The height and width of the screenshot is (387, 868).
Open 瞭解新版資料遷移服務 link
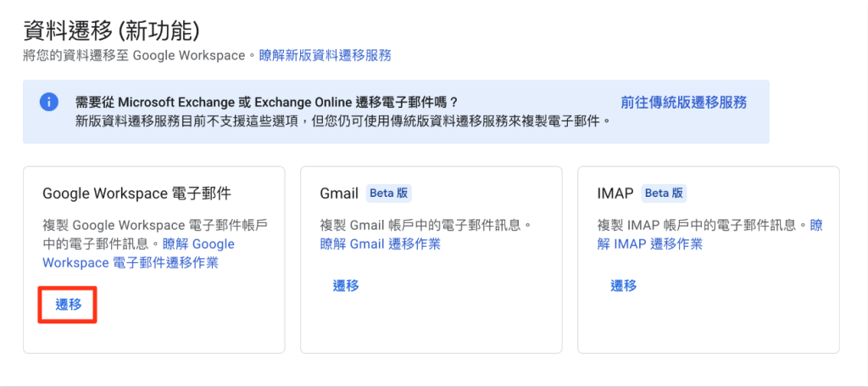click(325, 55)
